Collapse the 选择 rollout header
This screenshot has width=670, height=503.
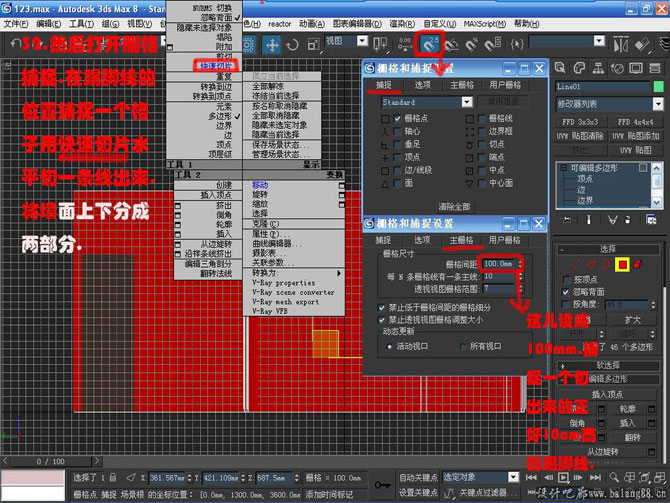coord(607,249)
